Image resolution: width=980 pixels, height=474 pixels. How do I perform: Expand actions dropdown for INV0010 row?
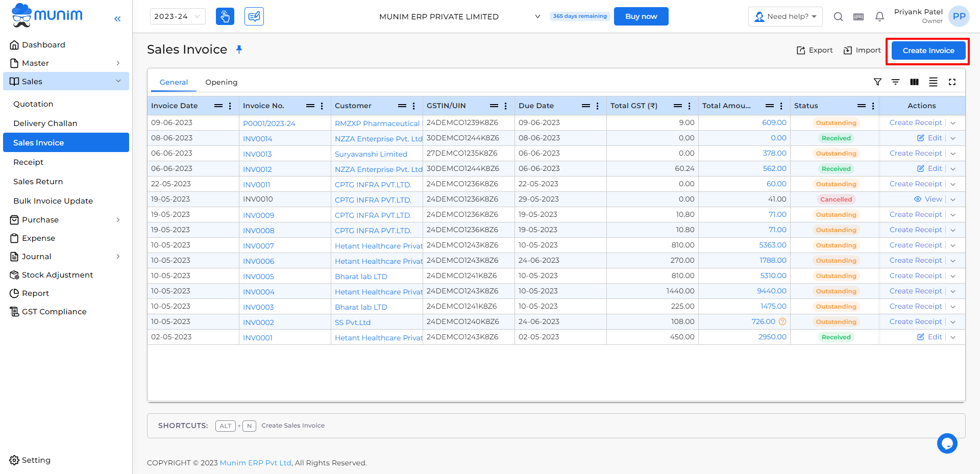(x=953, y=199)
